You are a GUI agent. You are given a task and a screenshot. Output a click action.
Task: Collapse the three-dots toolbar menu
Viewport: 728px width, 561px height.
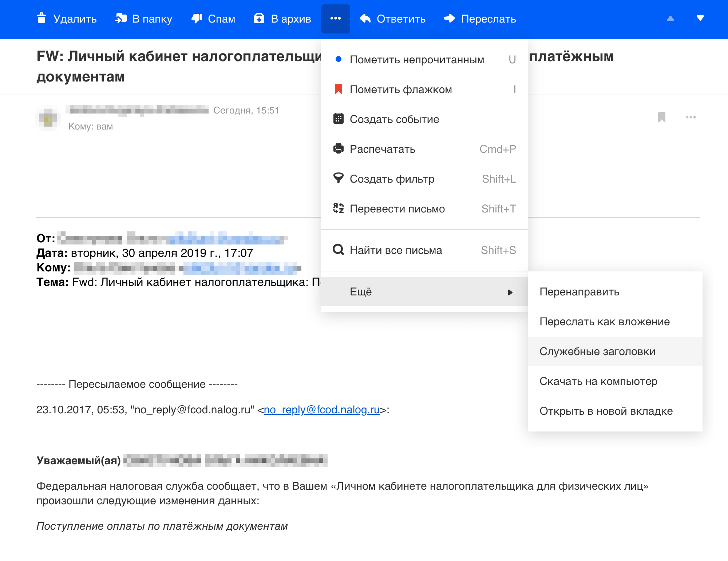[335, 19]
